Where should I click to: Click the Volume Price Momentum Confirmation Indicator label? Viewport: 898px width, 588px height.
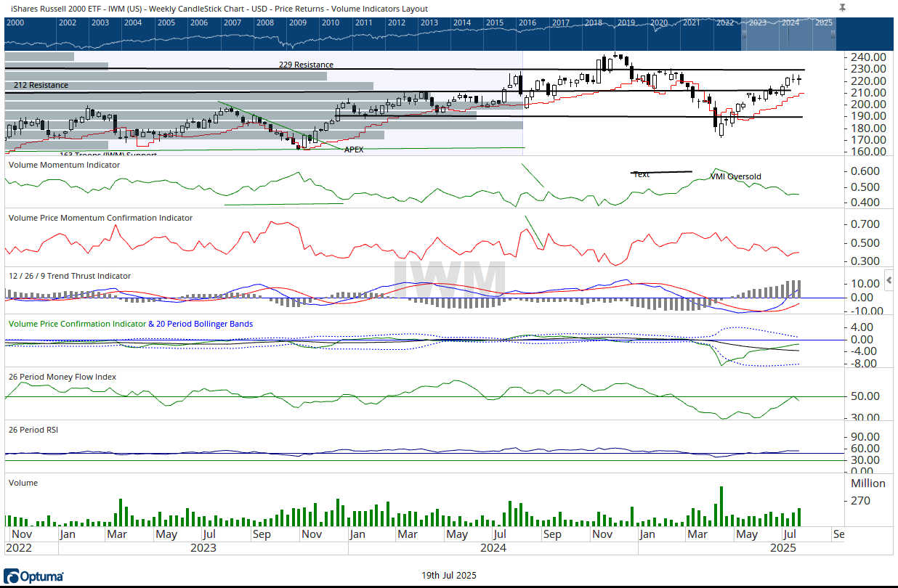pyautogui.click(x=100, y=217)
